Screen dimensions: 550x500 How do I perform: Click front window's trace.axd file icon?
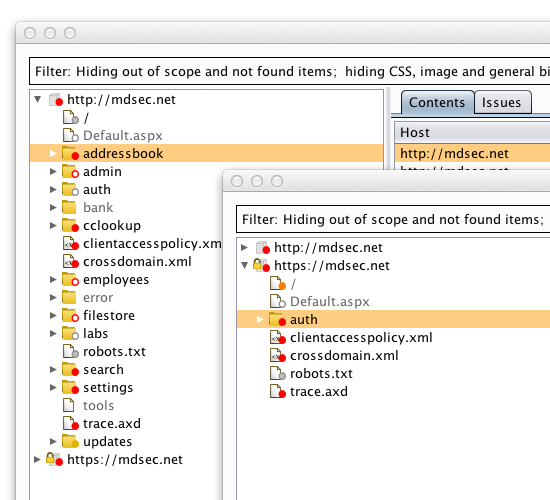click(277, 391)
